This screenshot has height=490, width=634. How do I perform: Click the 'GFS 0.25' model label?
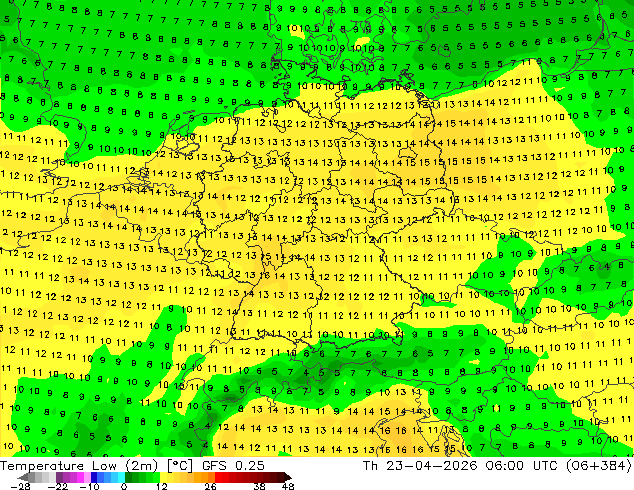233,466
